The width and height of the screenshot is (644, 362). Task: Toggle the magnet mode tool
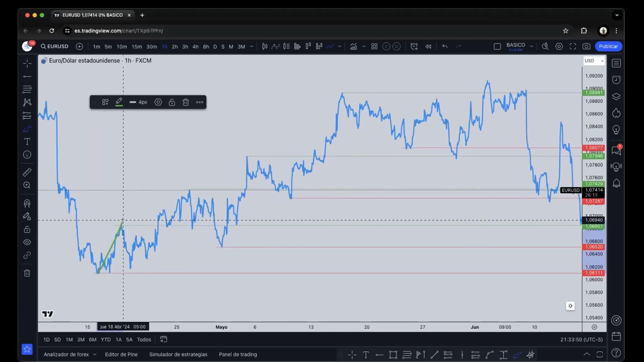pyautogui.click(x=27, y=203)
